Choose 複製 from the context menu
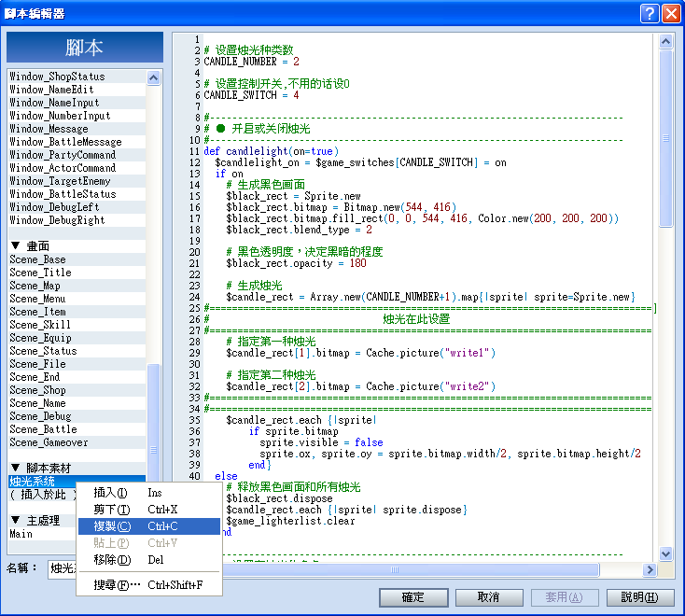 click(149, 526)
